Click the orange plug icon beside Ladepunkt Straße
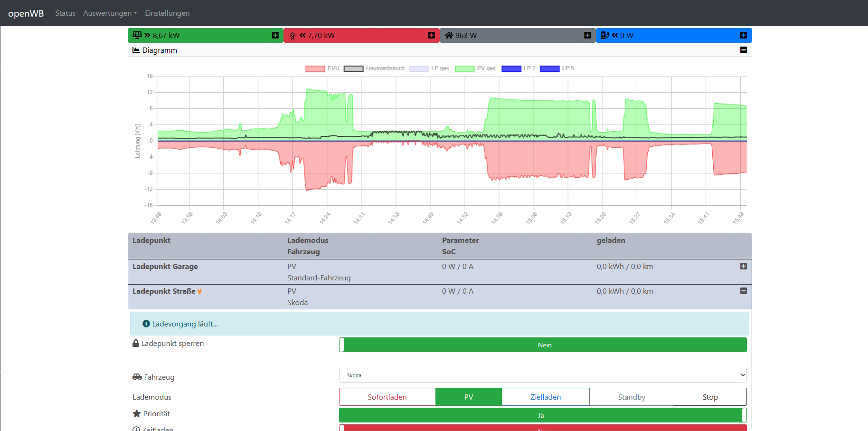The height and width of the screenshot is (431, 868). click(x=200, y=291)
